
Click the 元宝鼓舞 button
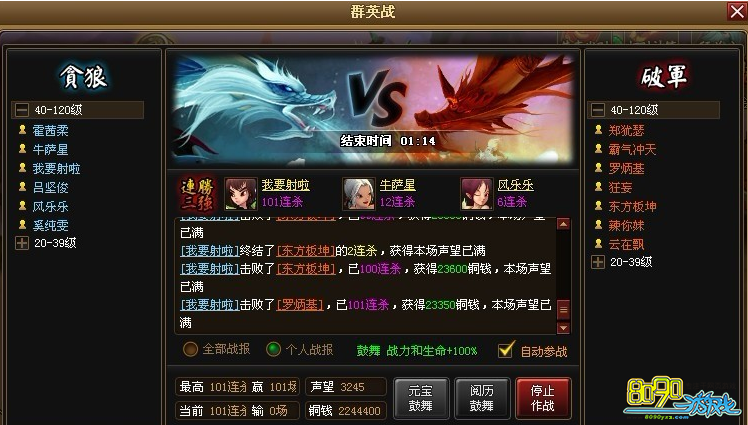click(x=421, y=398)
